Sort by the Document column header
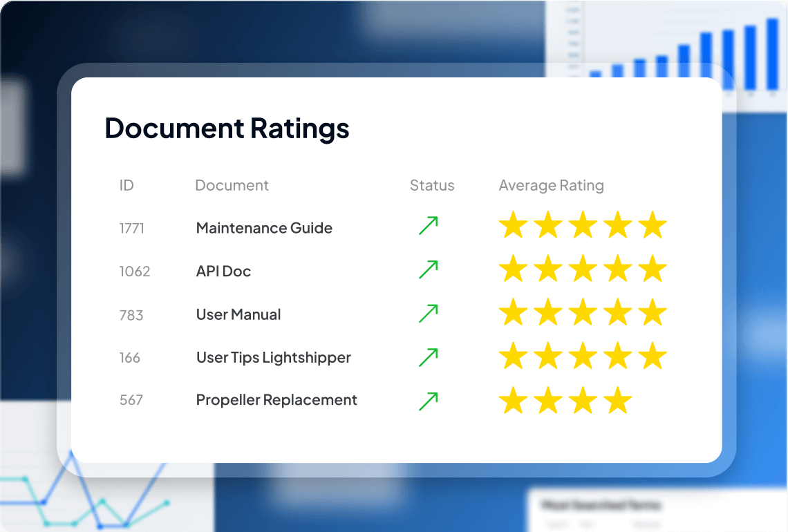 coord(232,185)
